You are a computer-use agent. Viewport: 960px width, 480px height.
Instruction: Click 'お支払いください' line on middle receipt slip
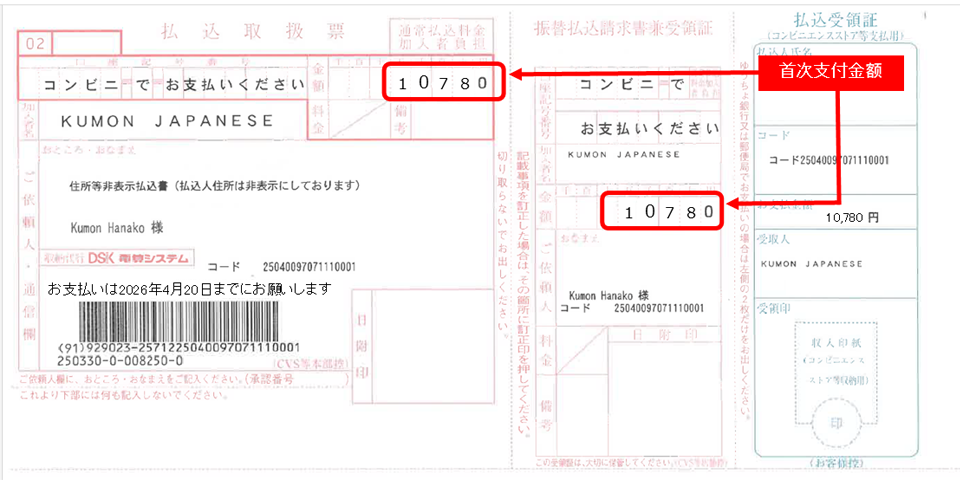click(x=650, y=129)
